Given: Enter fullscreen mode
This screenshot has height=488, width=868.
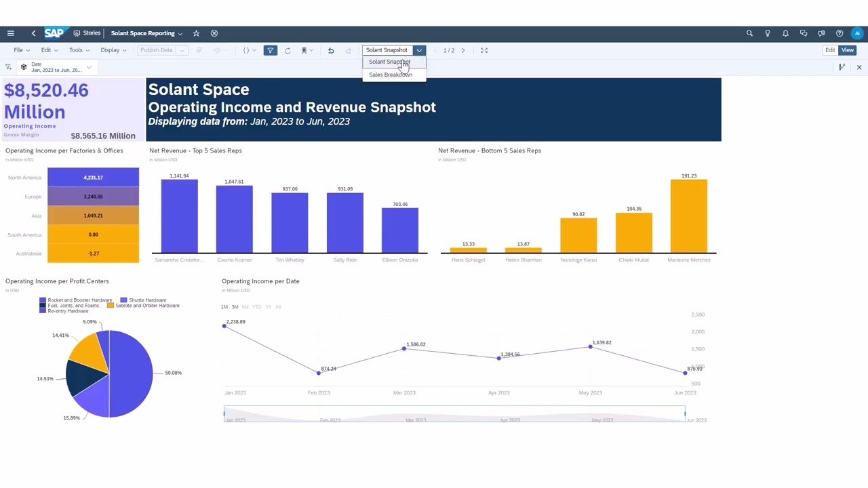Looking at the screenshot, I should (x=484, y=50).
